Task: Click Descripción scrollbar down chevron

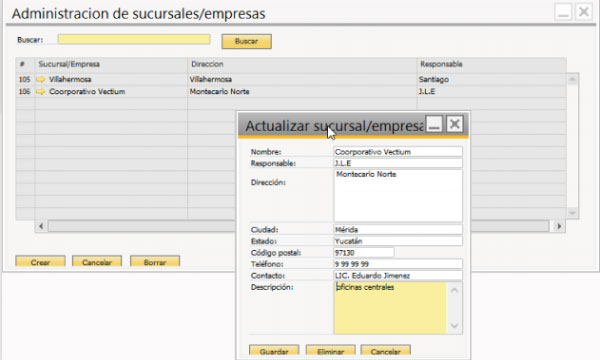Action: tap(455, 326)
